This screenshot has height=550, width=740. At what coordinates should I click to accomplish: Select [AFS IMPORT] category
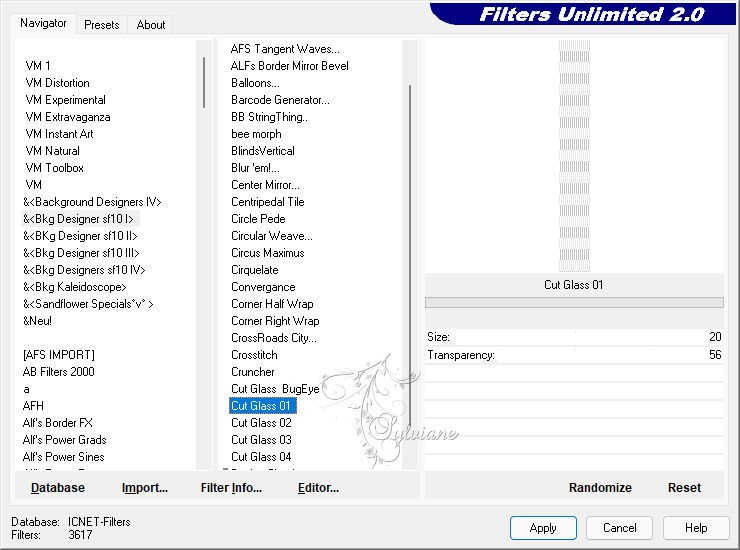(x=59, y=355)
